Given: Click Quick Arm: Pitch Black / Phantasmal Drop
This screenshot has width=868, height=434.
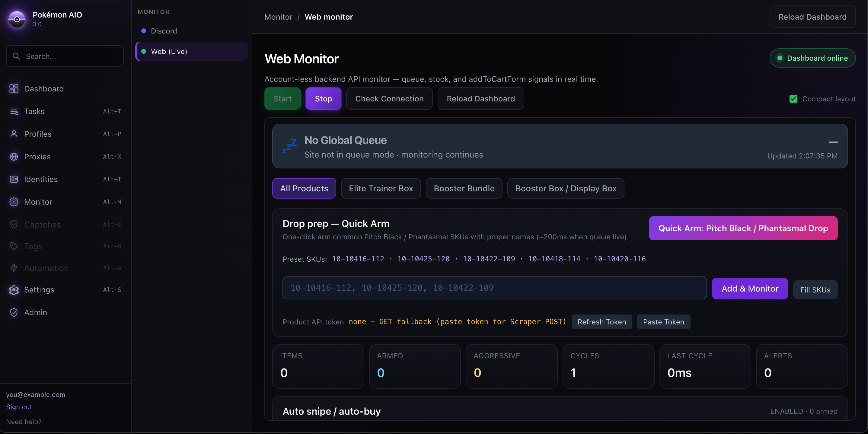Looking at the screenshot, I should click(x=743, y=228).
